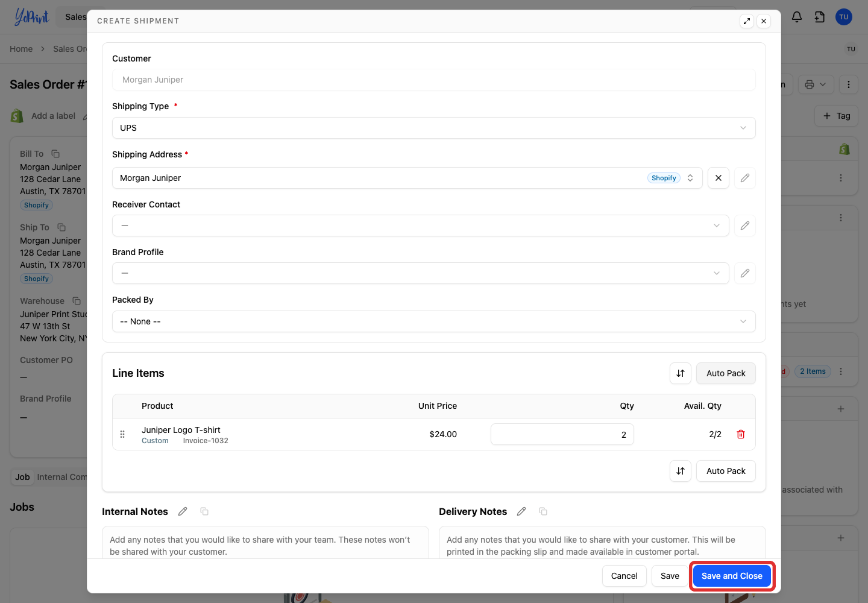This screenshot has width=868, height=603.
Task: Expand the Create Shipment dialog to fullscreen
Action: [x=747, y=21]
